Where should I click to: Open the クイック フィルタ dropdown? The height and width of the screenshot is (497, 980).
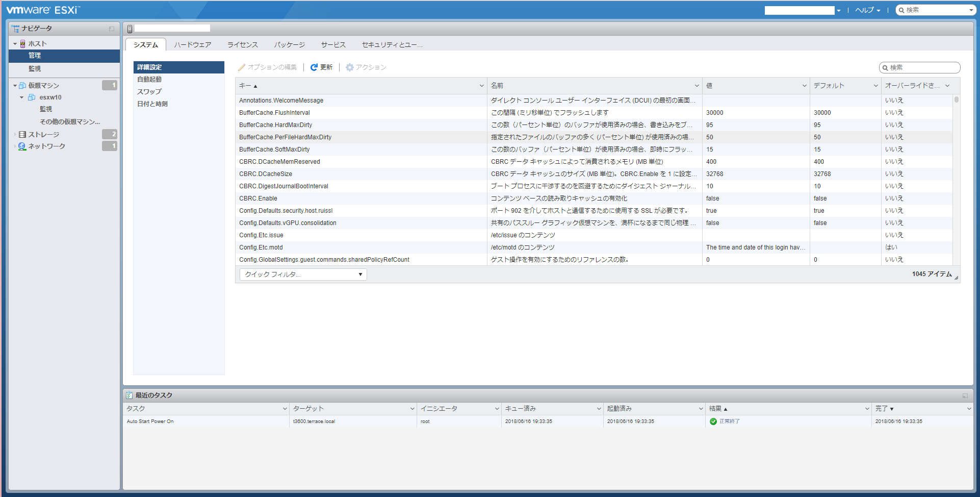click(303, 275)
